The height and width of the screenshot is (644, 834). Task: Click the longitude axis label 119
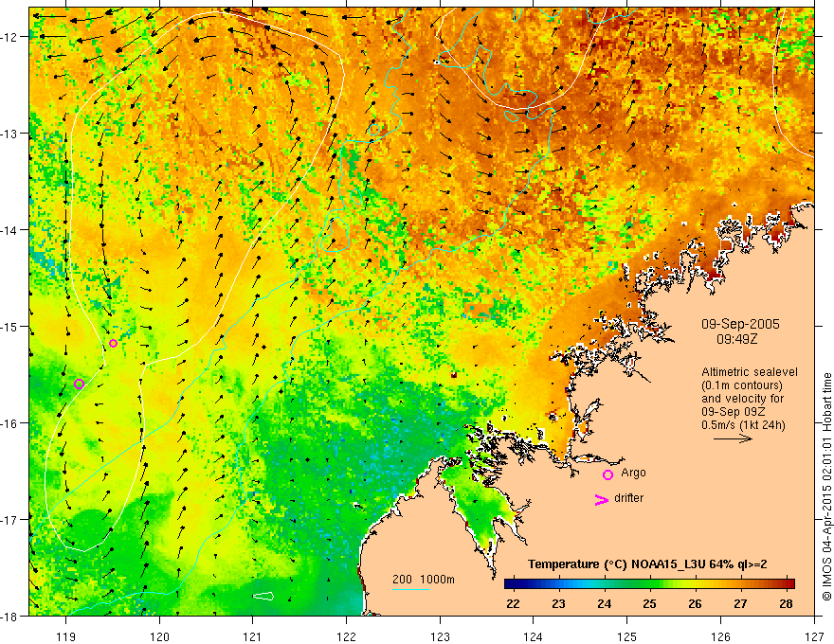tap(65, 636)
